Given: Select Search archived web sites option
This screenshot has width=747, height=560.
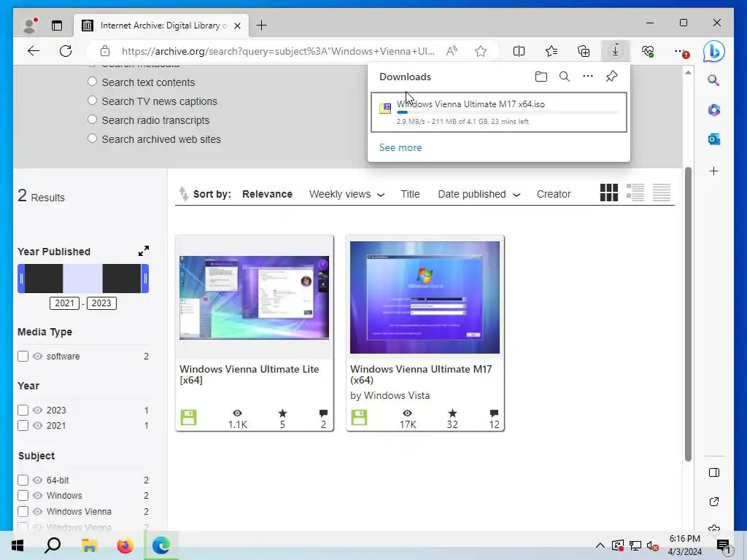Looking at the screenshot, I should click(93, 139).
